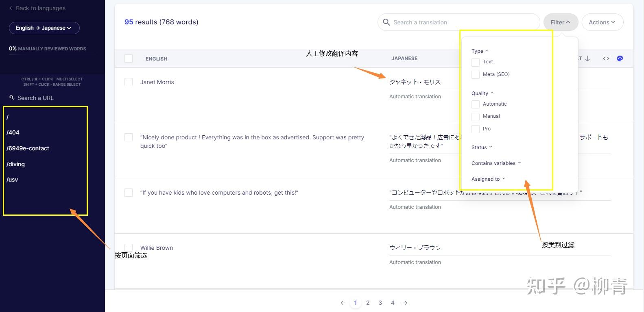Edit the ウィリー・ブラウン translation
The height and width of the screenshot is (312, 644).
[415, 248]
